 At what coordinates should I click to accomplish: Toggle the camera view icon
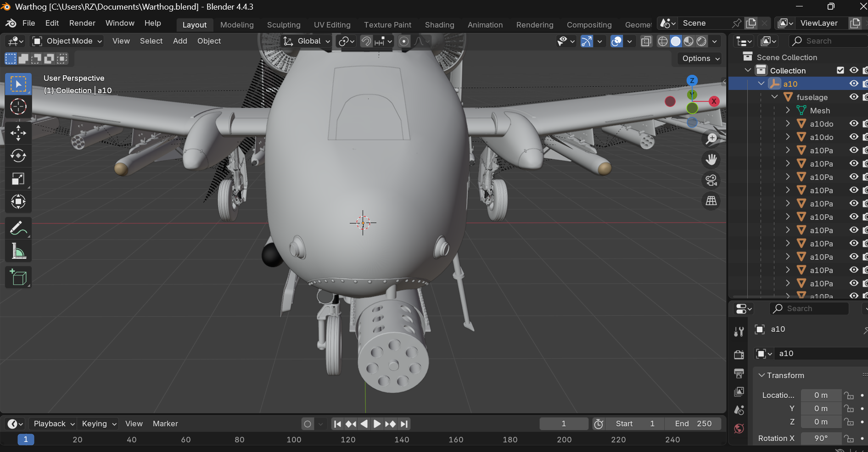[x=711, y=180]
